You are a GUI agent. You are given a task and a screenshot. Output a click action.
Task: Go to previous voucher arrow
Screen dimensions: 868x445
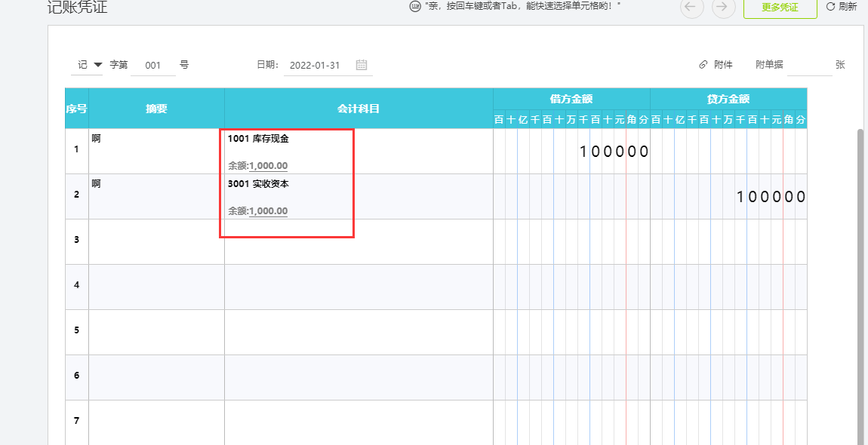click(691, 8)
